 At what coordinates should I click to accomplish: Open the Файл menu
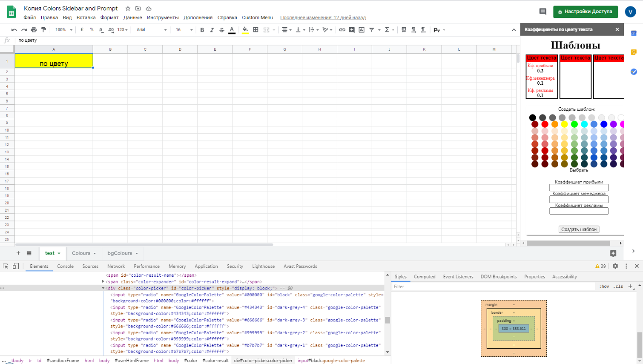coord(30,17)
